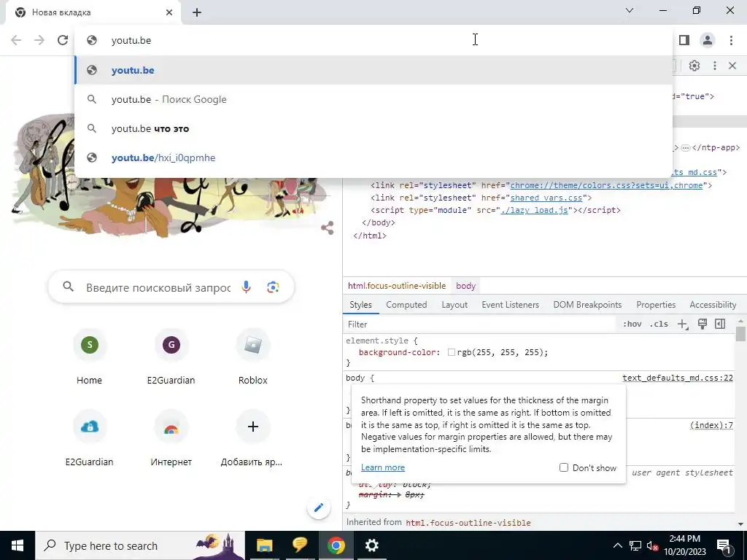This screenshot has height=560, width=747.
Task: Switch to the Computed tab
Action: 406,305
